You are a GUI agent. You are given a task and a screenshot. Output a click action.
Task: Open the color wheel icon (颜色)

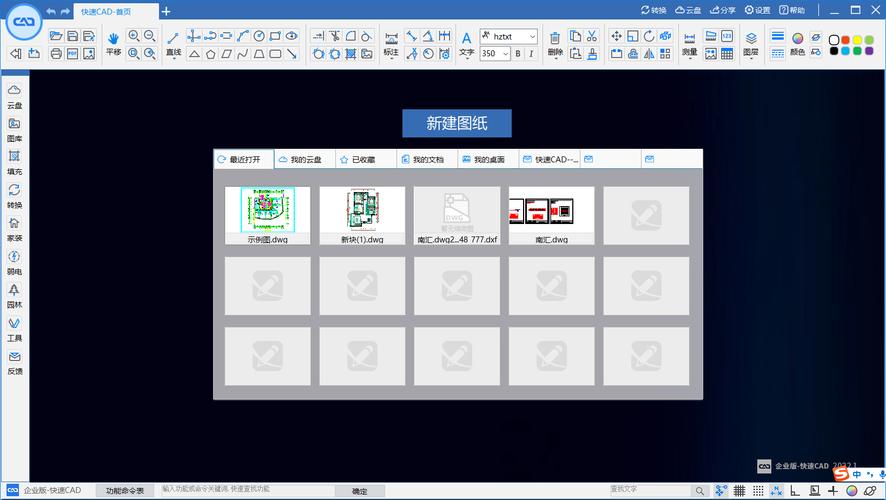797,38
